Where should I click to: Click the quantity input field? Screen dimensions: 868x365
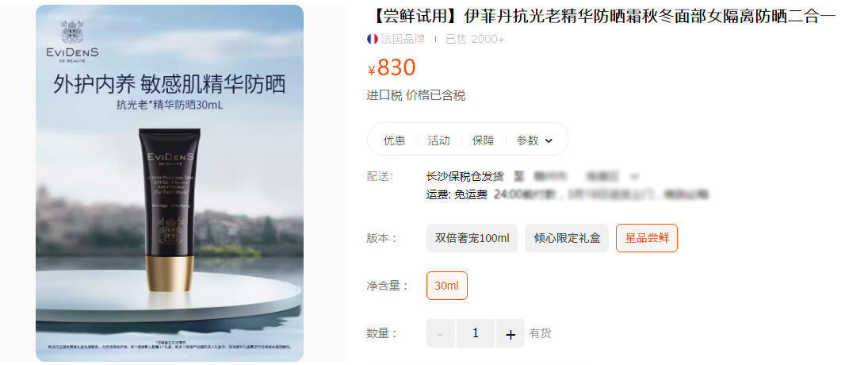[476, 333]
